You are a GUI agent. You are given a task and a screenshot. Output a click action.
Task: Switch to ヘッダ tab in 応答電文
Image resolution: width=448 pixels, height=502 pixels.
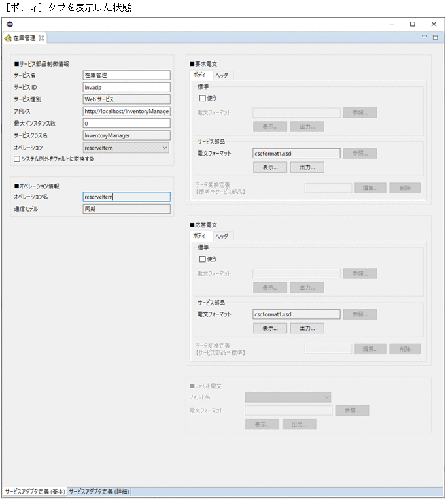222,237
